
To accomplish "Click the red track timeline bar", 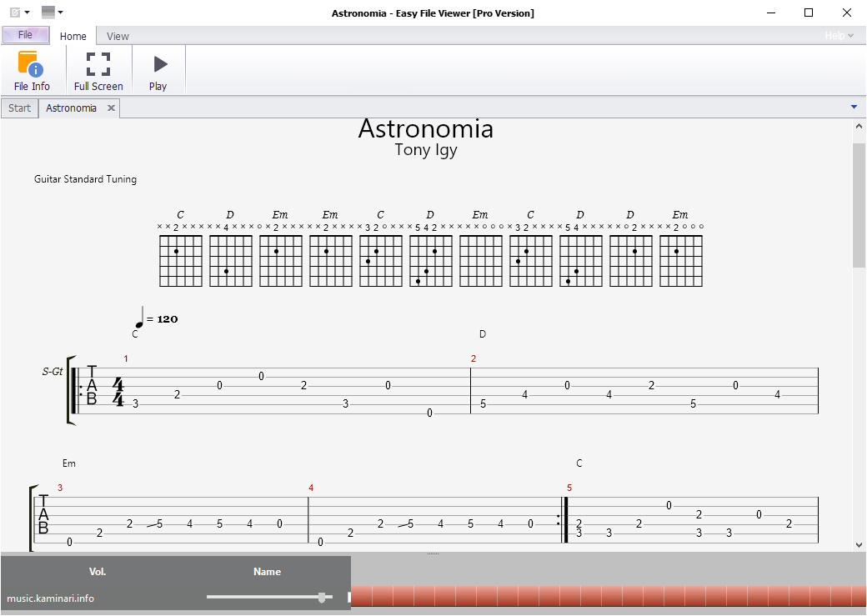I will pyautogui.click(x=609, y=597).
